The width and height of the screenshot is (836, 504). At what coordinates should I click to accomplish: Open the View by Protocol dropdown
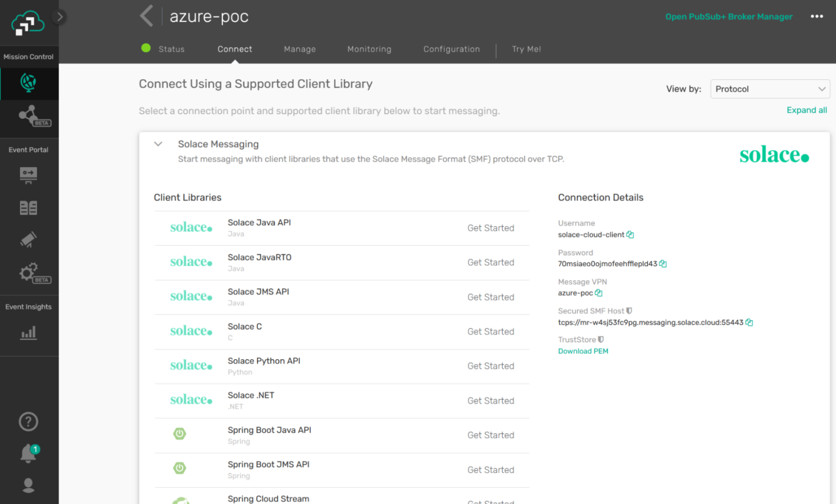[x=770, y=89]
